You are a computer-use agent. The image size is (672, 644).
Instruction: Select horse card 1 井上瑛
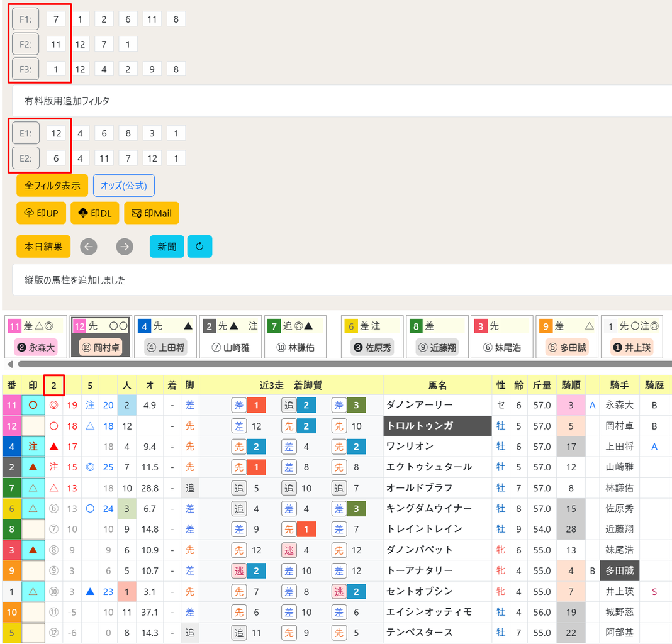[632, 337]
